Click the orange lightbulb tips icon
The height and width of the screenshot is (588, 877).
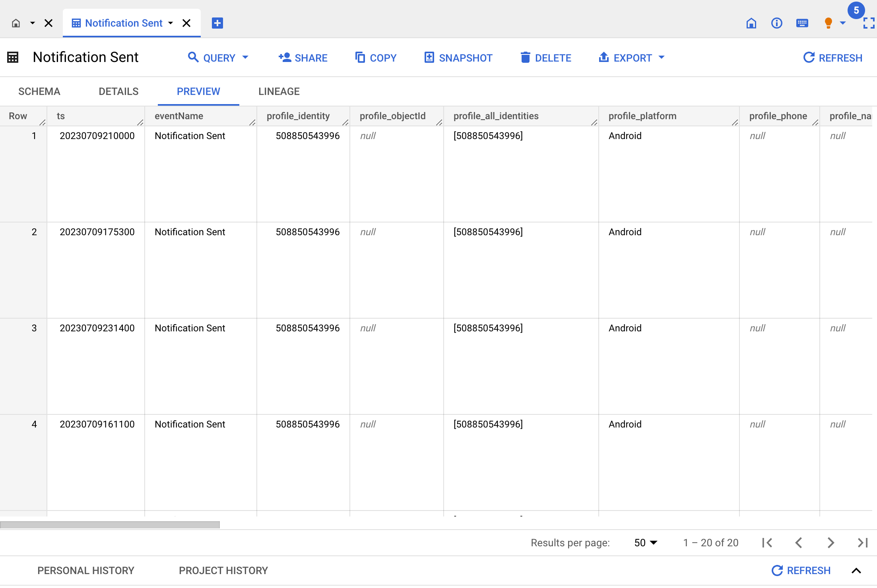click(x=828, y=23)
